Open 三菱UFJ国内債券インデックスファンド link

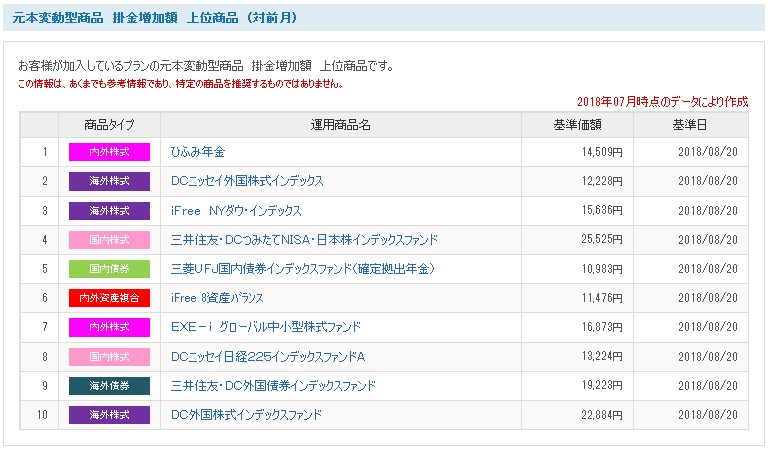(302, 268)
